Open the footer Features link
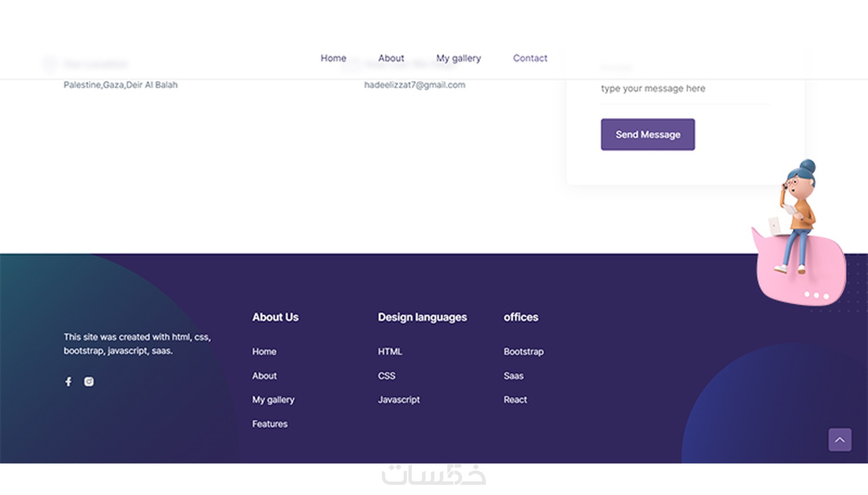The width and height of the screenshot is (868, 495). click(x=270, y=424)
